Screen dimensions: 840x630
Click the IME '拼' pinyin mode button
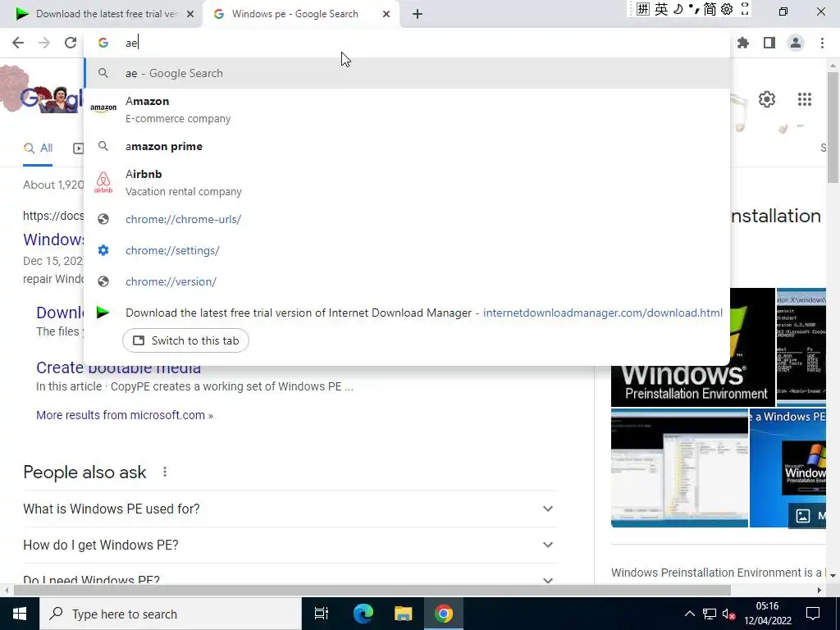click(x=643, y=9)
